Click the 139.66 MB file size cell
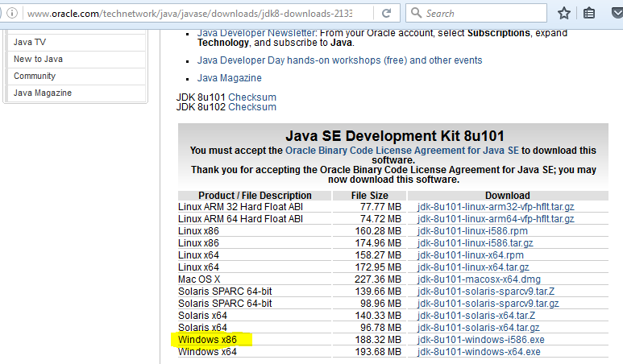The width and height of the screenshot is (623, 364). [x=378, y=292]
